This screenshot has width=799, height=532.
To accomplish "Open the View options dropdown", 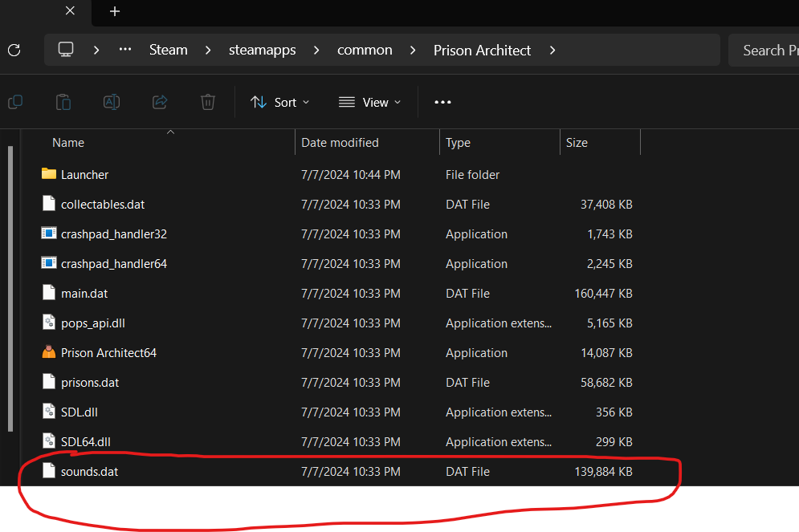I will click(369, 103).
